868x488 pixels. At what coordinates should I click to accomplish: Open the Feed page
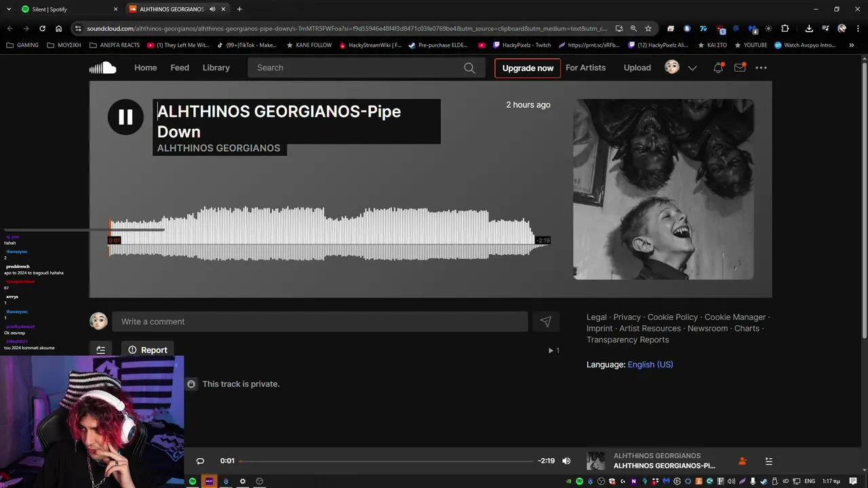click(x=180, y=68)
